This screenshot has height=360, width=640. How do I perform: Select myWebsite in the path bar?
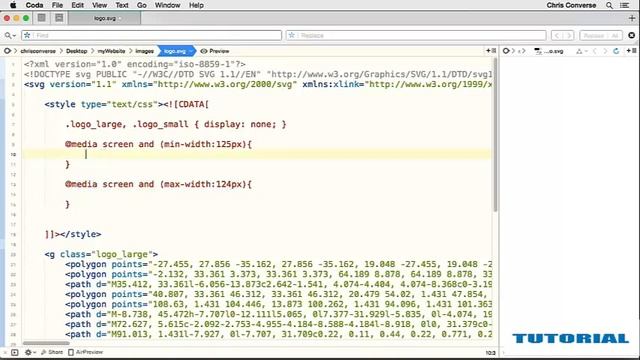tap(111, 51)
